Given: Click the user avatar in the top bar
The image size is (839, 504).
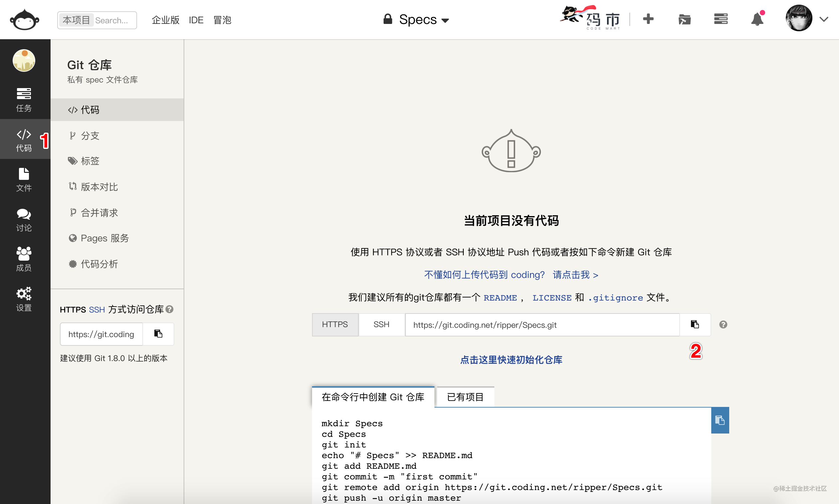Looking at the screenshot, I should (x=798, y=18).
